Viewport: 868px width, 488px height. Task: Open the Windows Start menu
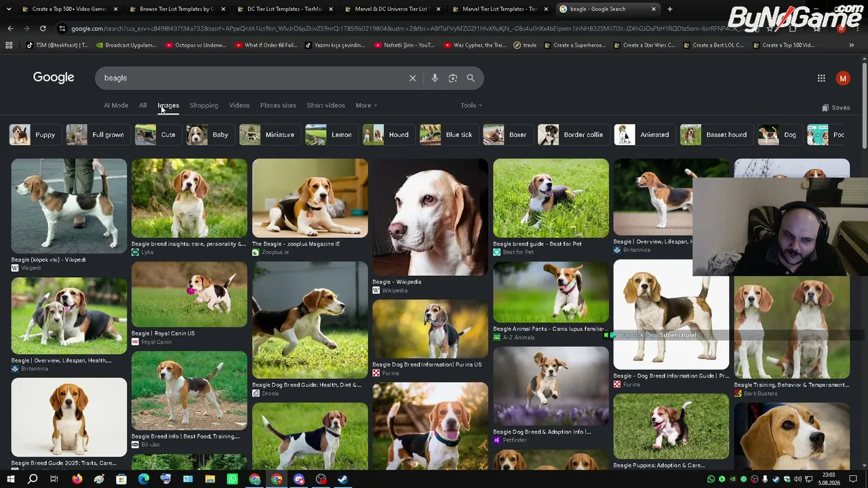tap(11, 479)
